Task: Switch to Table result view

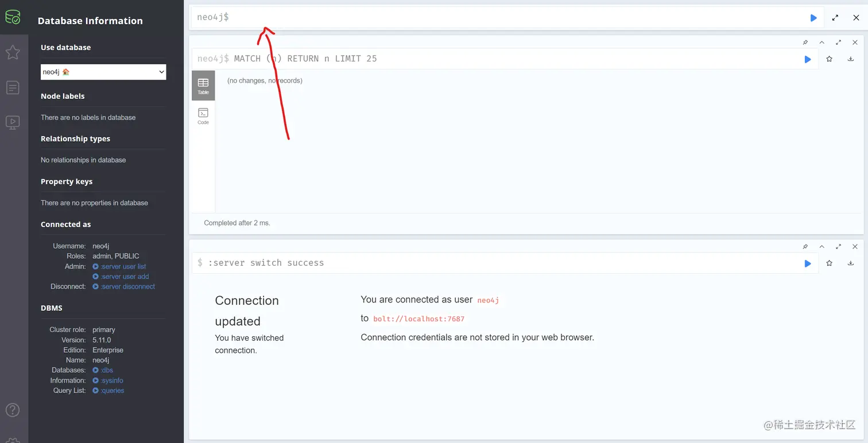Action: point(203,86)
